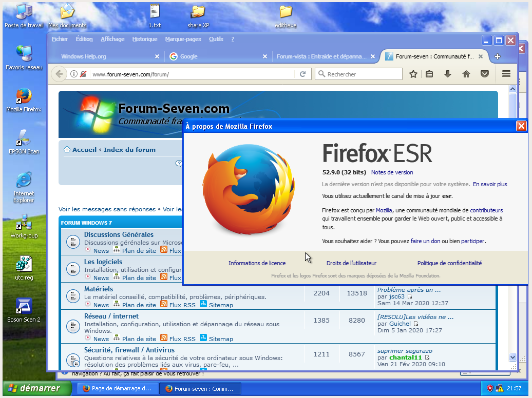Open a new tab with plus button

[498, 56]
